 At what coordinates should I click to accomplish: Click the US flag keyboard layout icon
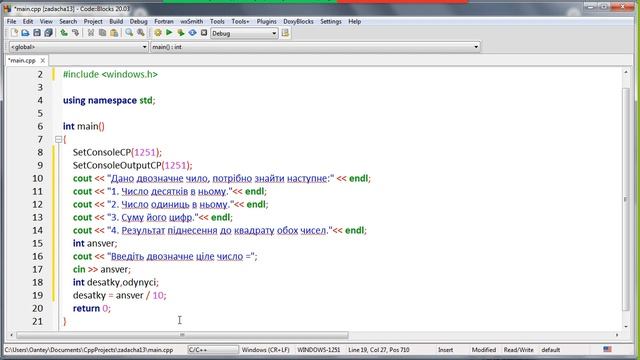pos(607,349)
